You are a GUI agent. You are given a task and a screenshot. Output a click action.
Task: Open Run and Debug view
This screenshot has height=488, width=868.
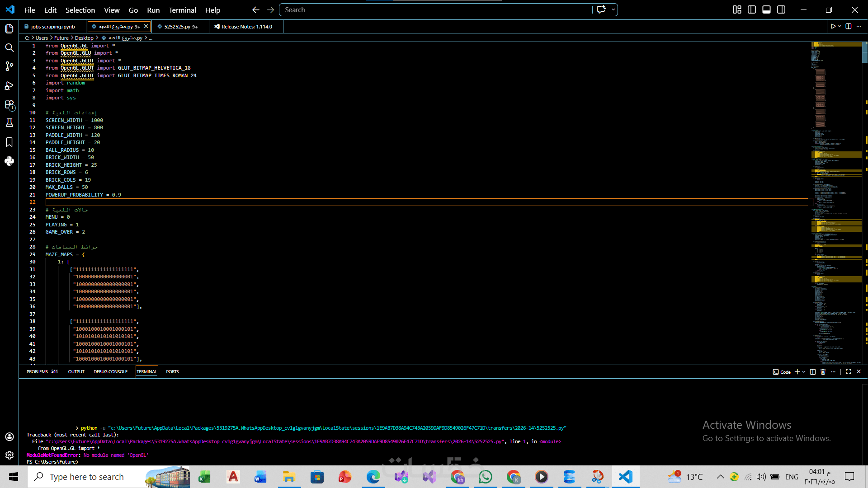pos(9,85)
